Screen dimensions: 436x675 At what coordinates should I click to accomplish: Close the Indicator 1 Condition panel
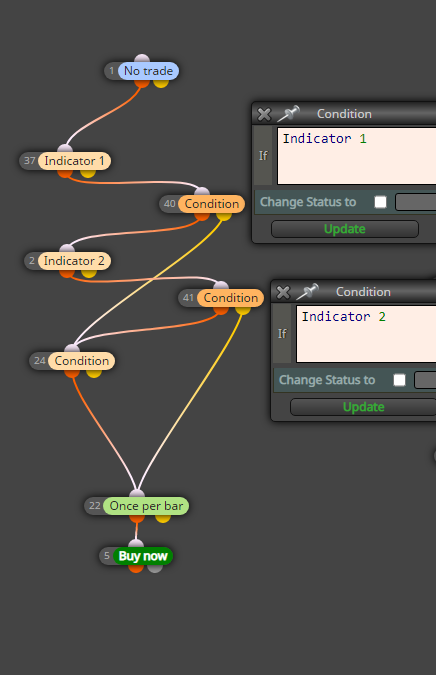(x=264, y=114)
